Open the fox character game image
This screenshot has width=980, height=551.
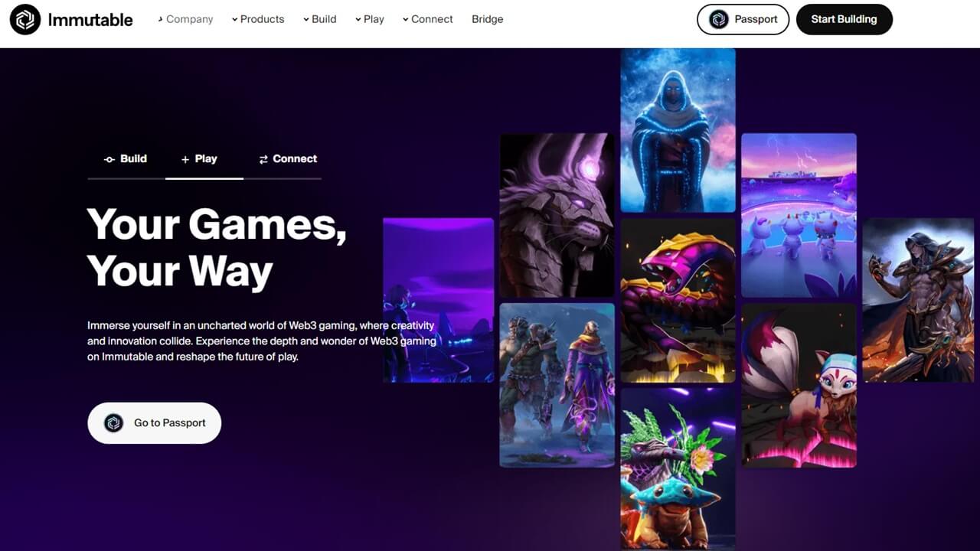pos(799,385)
